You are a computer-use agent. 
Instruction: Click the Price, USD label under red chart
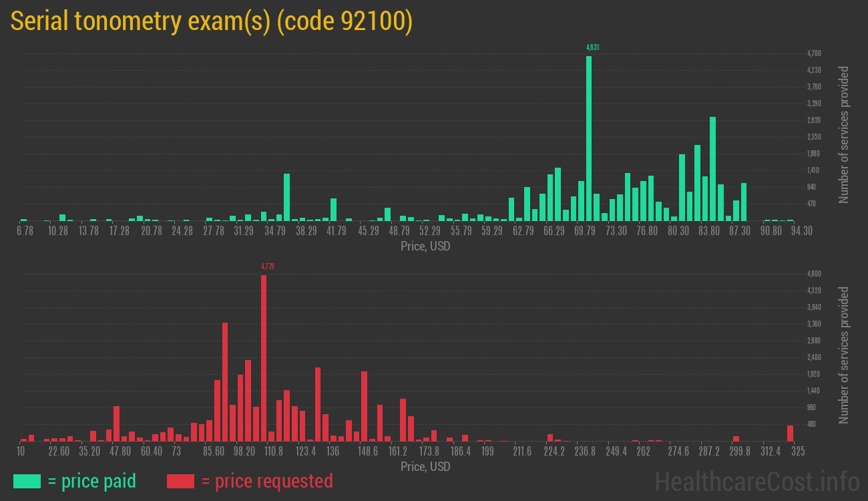(425, 466)
